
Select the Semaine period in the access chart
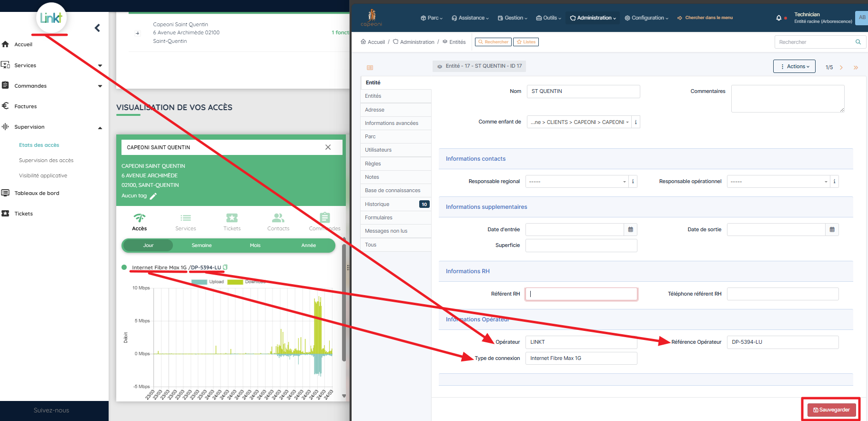click(202, 246)
